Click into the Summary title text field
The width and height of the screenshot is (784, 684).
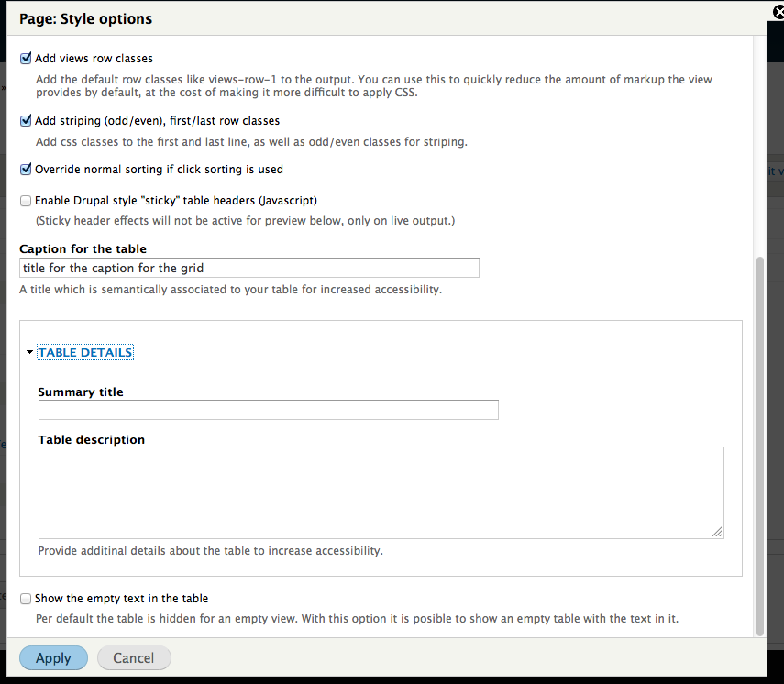[x=268, y=410]
